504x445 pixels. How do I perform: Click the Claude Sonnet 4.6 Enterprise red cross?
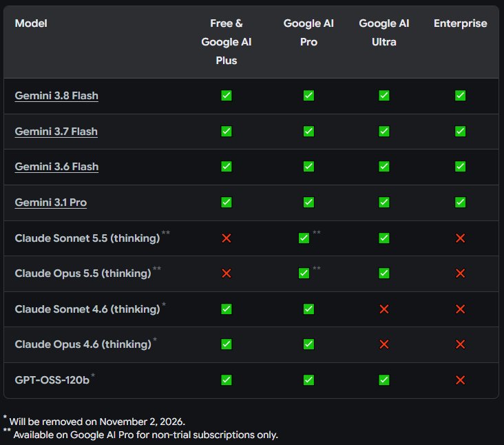click(x=461, y=309)
